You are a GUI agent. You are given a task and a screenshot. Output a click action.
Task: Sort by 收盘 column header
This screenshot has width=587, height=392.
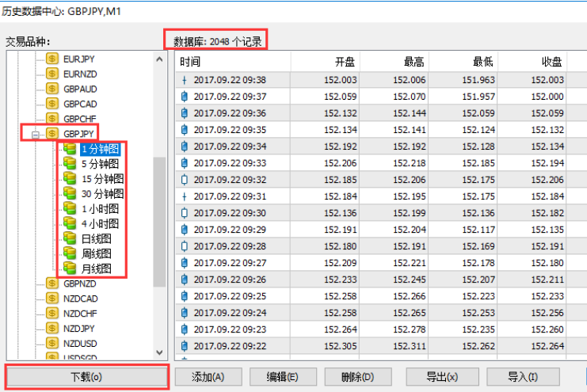pyautogui.click(x=551, y=63)
